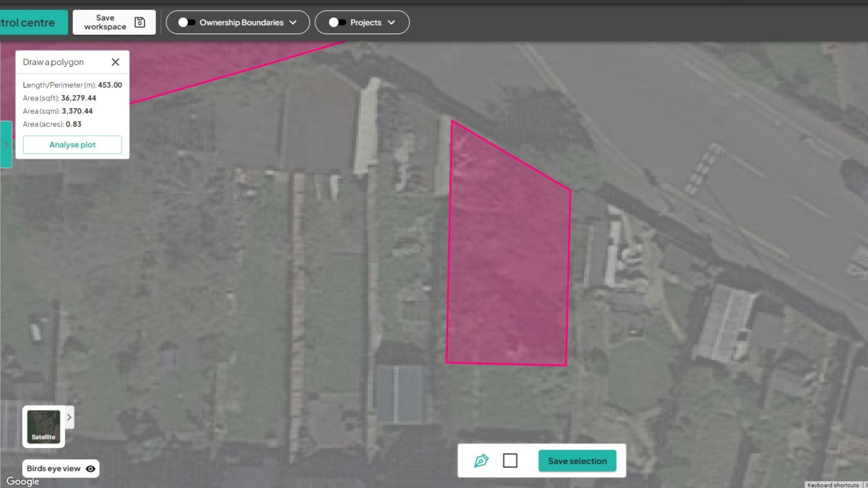Expand the collapsed left side panel
Image resolution: width=868 pixels, height=488 pixels.
(5, 144)
